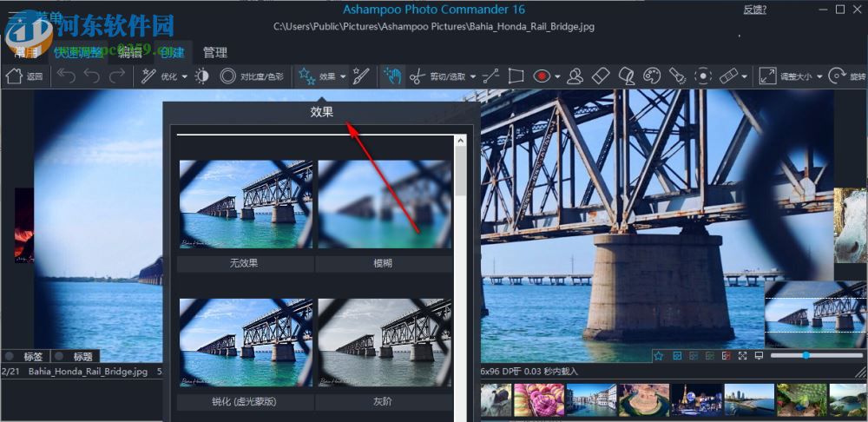Pick the eraser tool in the toolbar
The image size is (868, 422).
coord(601,76)
